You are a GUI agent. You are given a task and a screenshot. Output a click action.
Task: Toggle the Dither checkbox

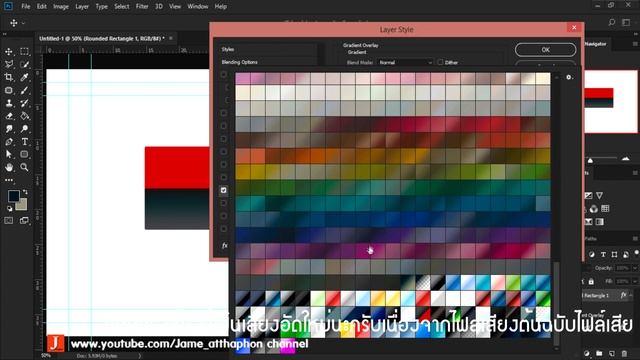pos(440,62)
